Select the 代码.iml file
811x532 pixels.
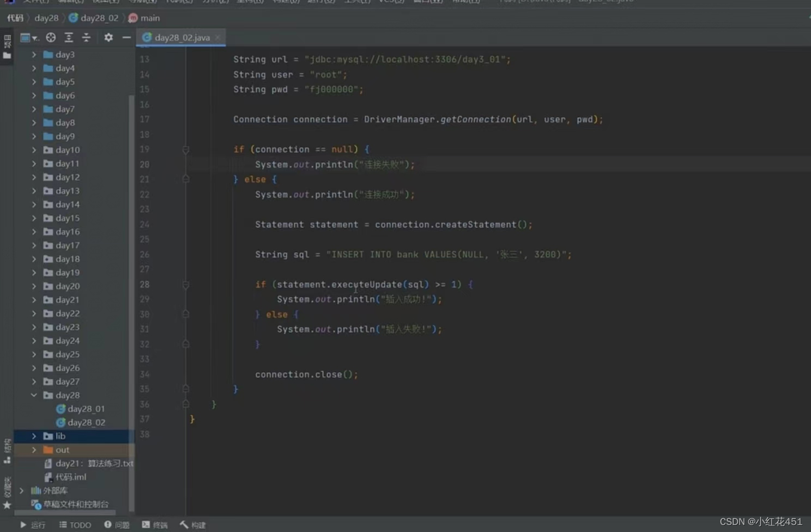pyautogui.click(x=65, y=477)
